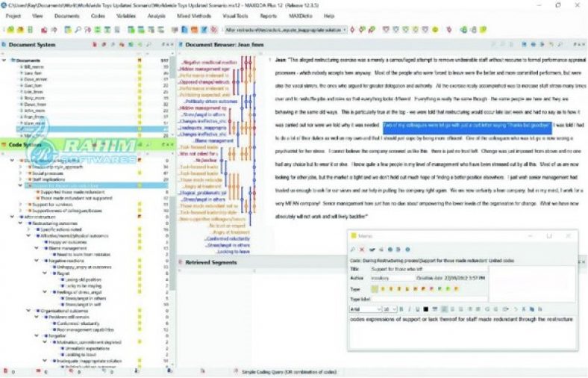Open the Visual Tools menu
This screenshot has width=588, height=378.
(235, 16)
